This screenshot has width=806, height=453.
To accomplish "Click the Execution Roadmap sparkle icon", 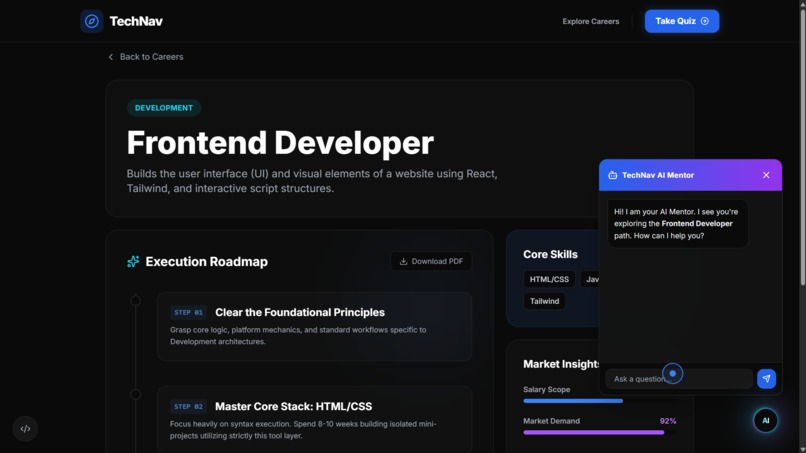I will click(x=133, y=261).
